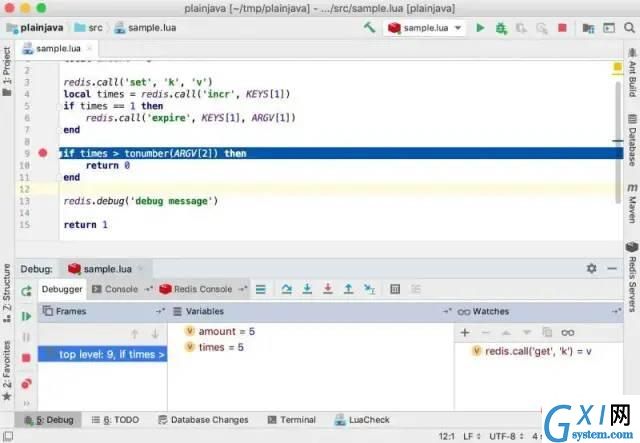This screenshot has width=640, height=443.
Task: Switch to the Console tab
Action: coord(115,289)
